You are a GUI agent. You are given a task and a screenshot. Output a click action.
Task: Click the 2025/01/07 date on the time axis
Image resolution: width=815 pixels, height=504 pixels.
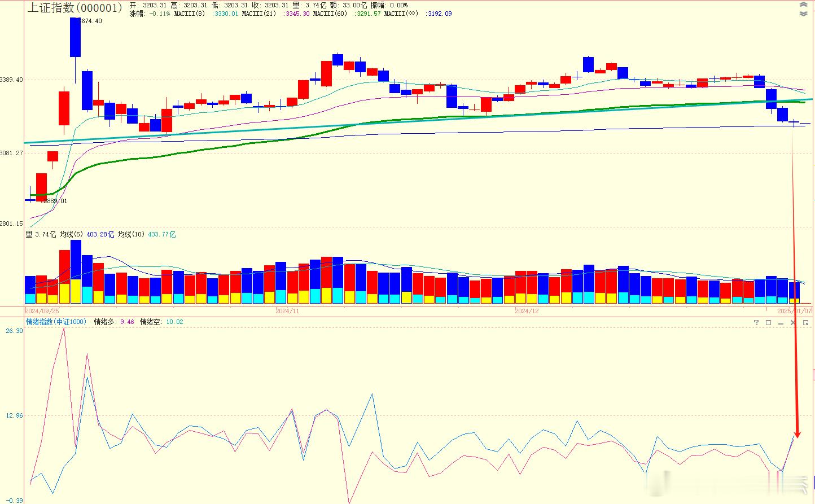tap(795, 311)
